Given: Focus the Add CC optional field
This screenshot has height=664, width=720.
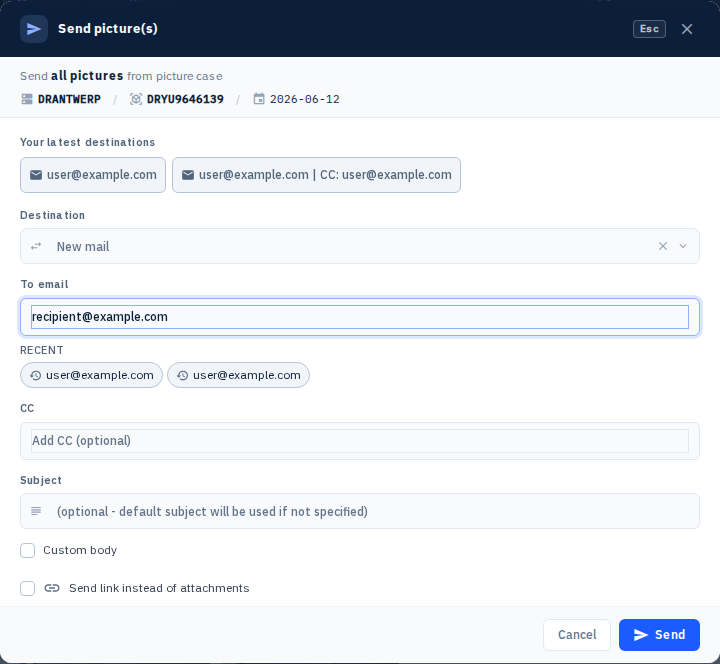Looking at the screenshot, I should pos(360,441).
